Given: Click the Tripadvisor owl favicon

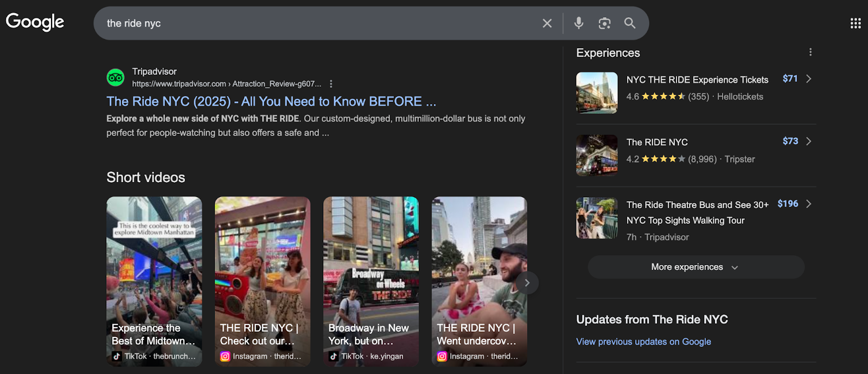Looking at the screenshot, I should 116,78.
